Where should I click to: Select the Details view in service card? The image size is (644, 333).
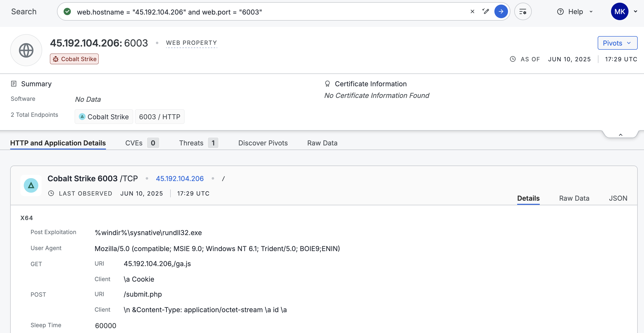point(528,198)
